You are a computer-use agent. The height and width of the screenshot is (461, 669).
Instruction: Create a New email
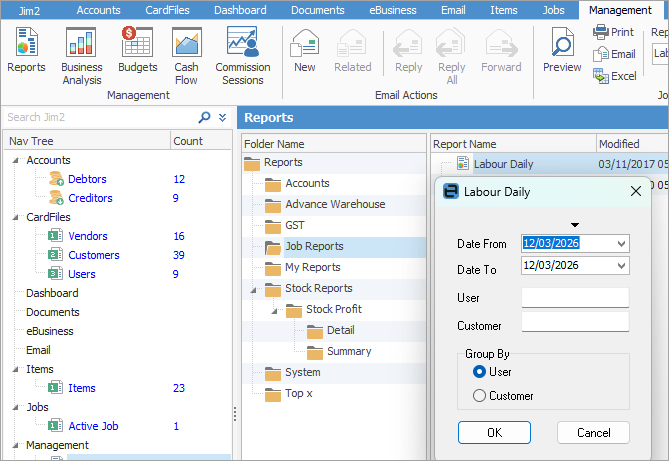point(305,50)
